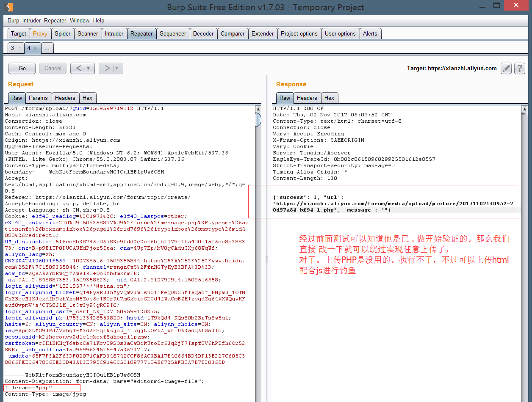Open the Project options tab
532x402 pixels.
tap(299, 34)
